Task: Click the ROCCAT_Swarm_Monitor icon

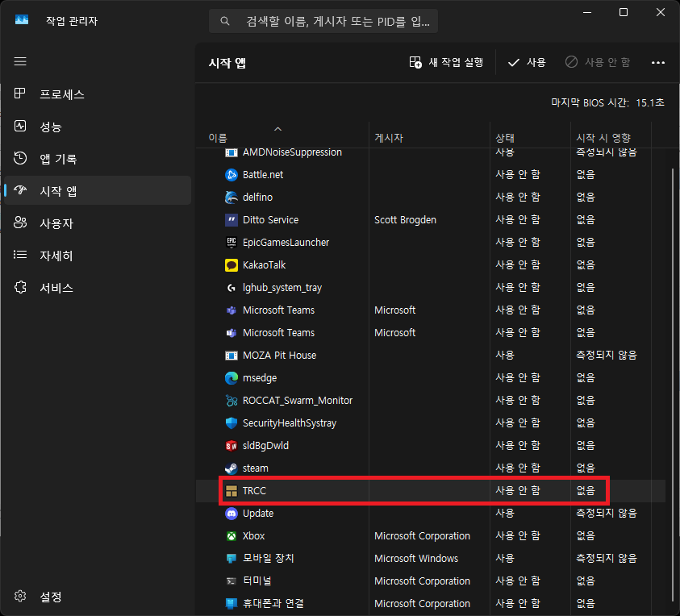Action: point(232,401)
